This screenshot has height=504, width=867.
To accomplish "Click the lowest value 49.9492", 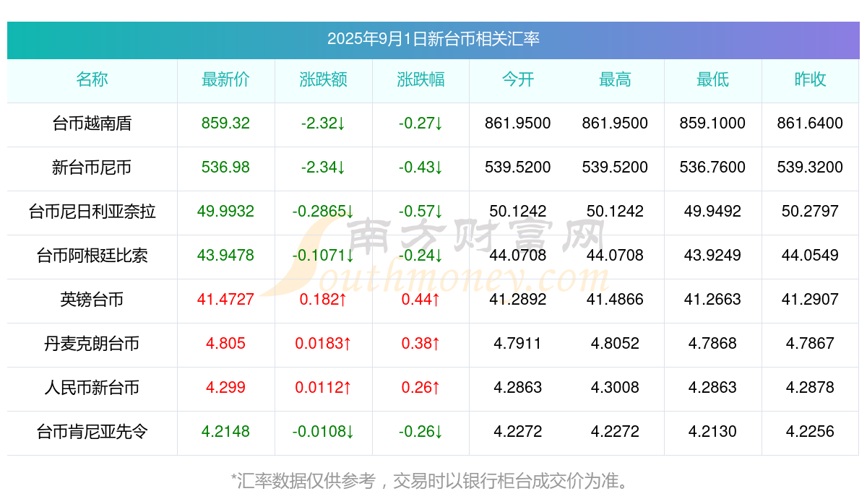I will pos(712,212).
